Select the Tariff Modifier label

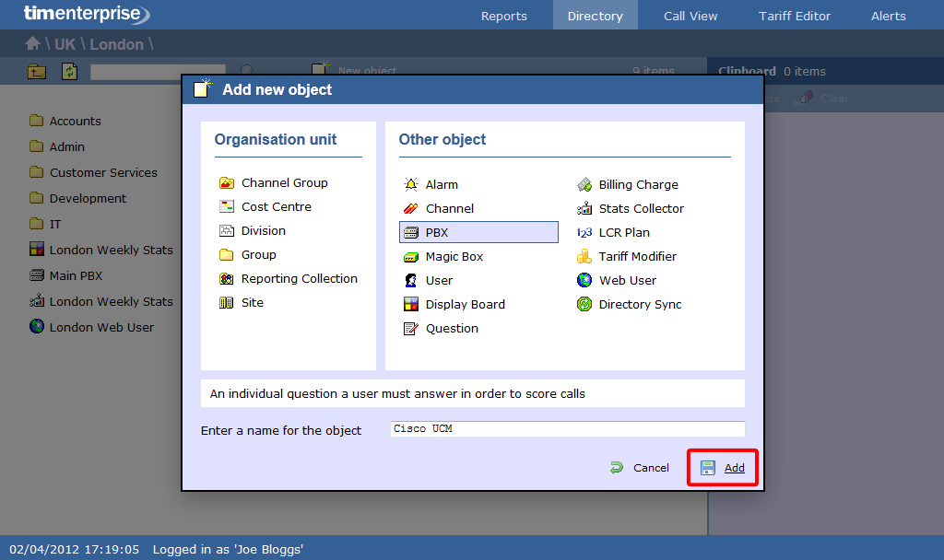638,257
